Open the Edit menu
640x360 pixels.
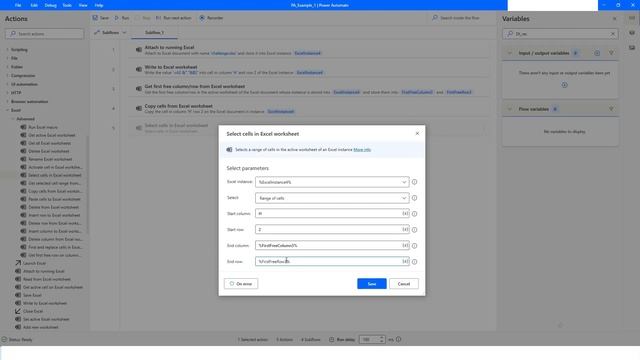point(34,5)
